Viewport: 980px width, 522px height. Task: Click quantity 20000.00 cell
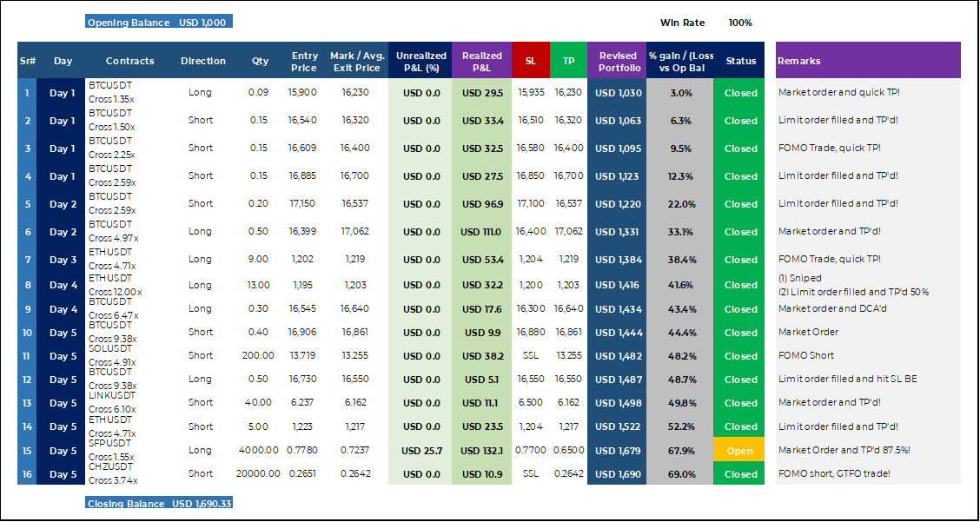click(x=258, y=474)
